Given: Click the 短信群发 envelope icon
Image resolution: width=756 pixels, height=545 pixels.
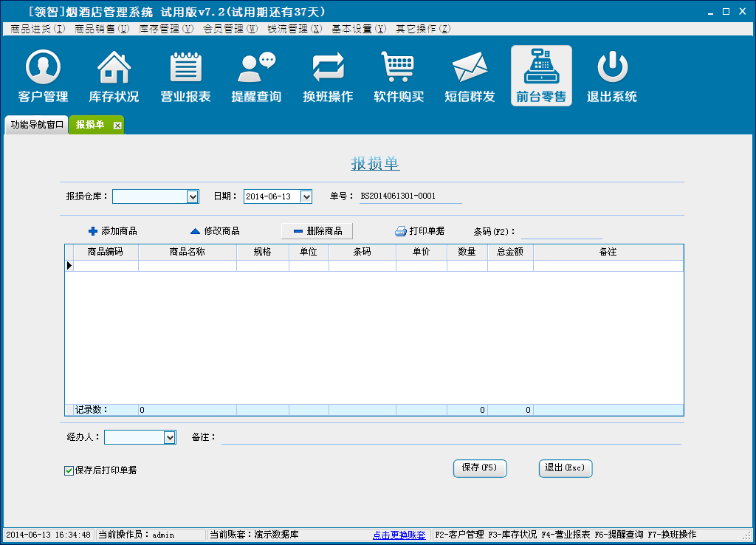Looking at the screenshot, I should click(470, 68).
